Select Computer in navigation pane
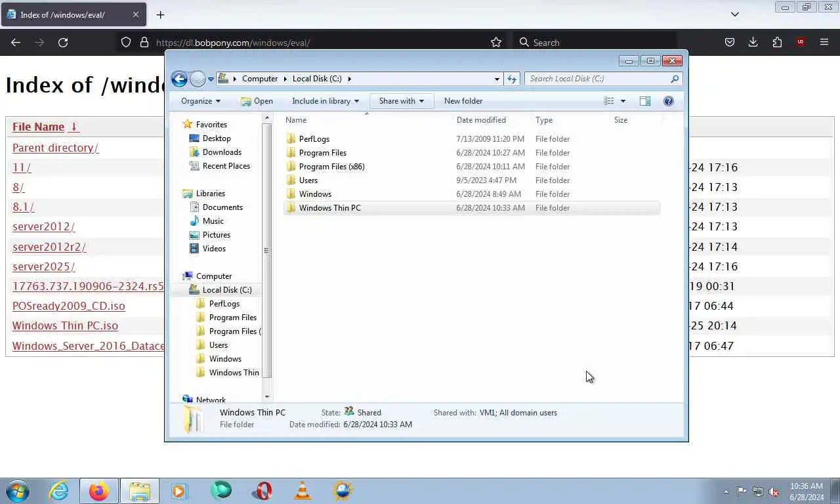This screenshot has width=840, height=504. click(213, 276)
